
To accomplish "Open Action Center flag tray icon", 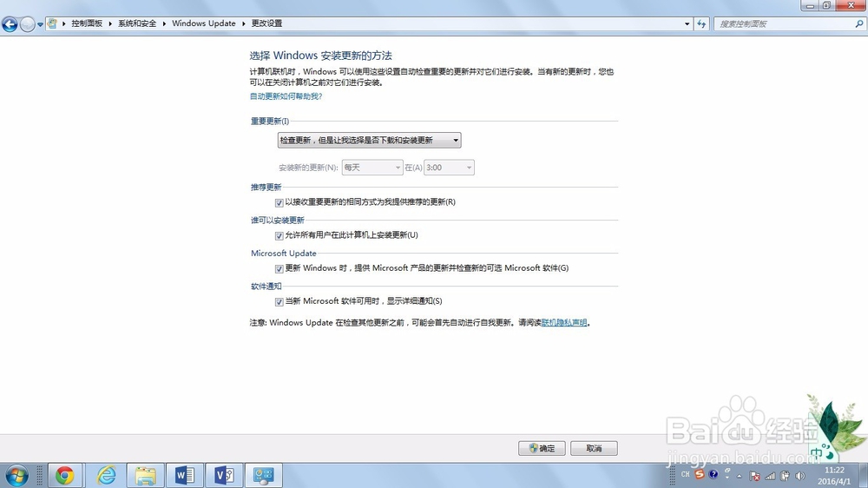I will (754, 476).
